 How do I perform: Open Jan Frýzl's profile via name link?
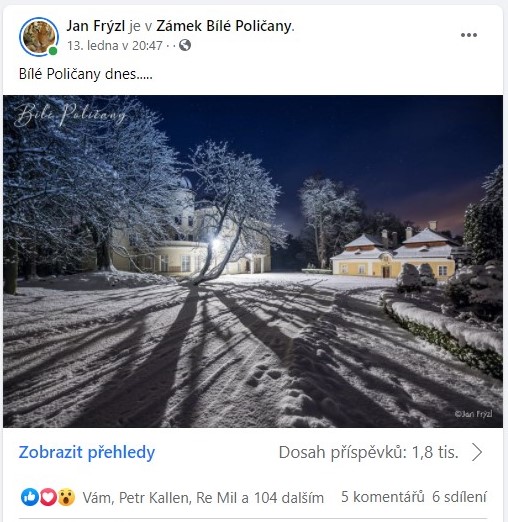pos(96,26)
